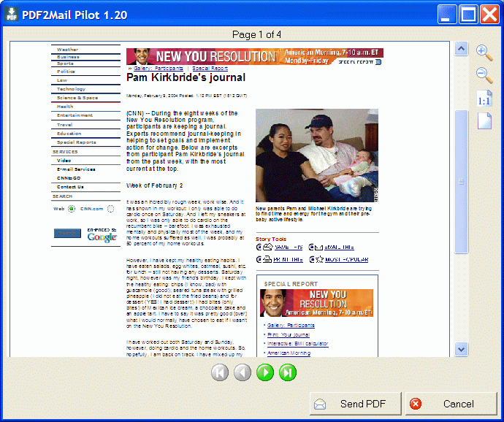Open the Politics sidebar item
This screenshot has width=504, height=422.
pos(66,72)
